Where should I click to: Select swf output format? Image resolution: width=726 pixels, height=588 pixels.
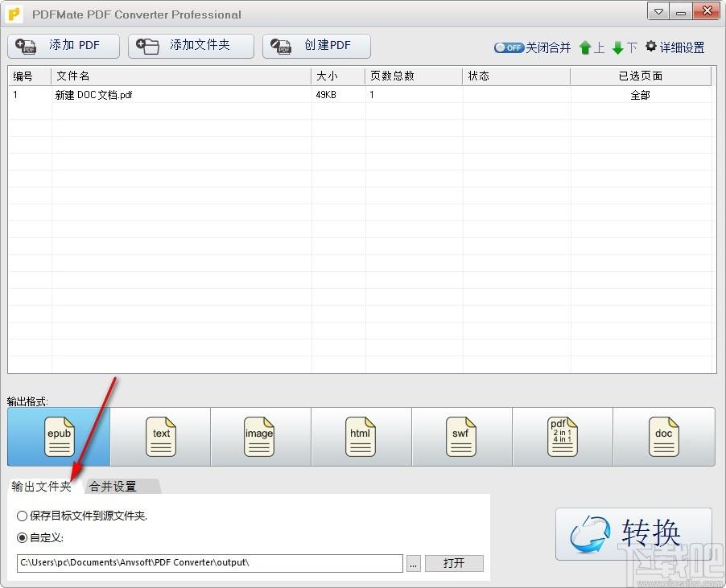click(x=460, y=437)
